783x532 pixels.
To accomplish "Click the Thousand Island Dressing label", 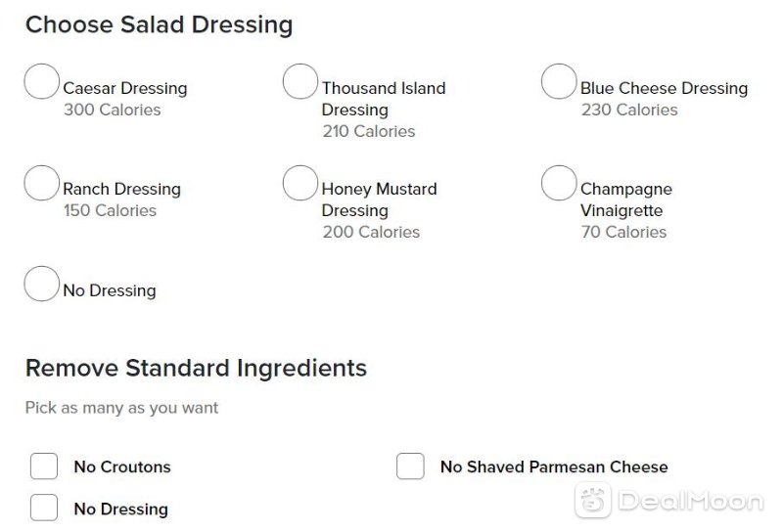I will pos(384,99).
